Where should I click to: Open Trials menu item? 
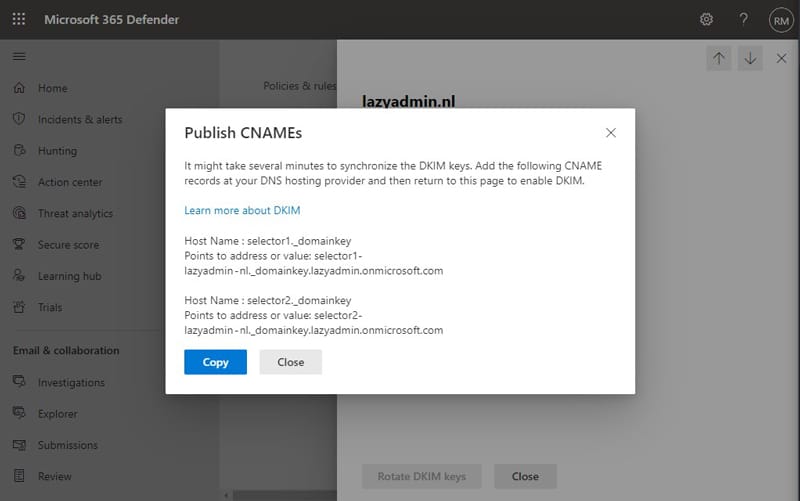(x=49, y=307)
